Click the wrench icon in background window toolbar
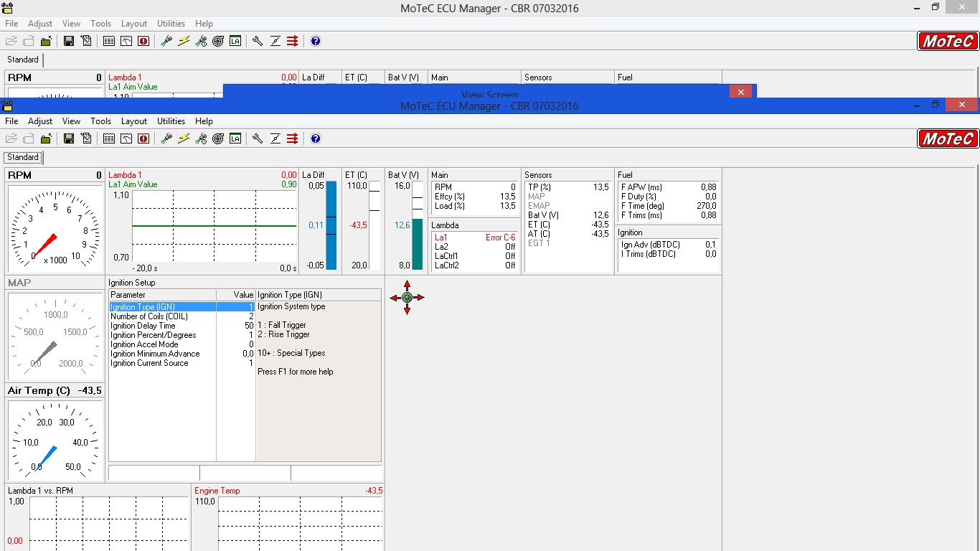The height and width of the screenshot is (551, 980). 258,41
